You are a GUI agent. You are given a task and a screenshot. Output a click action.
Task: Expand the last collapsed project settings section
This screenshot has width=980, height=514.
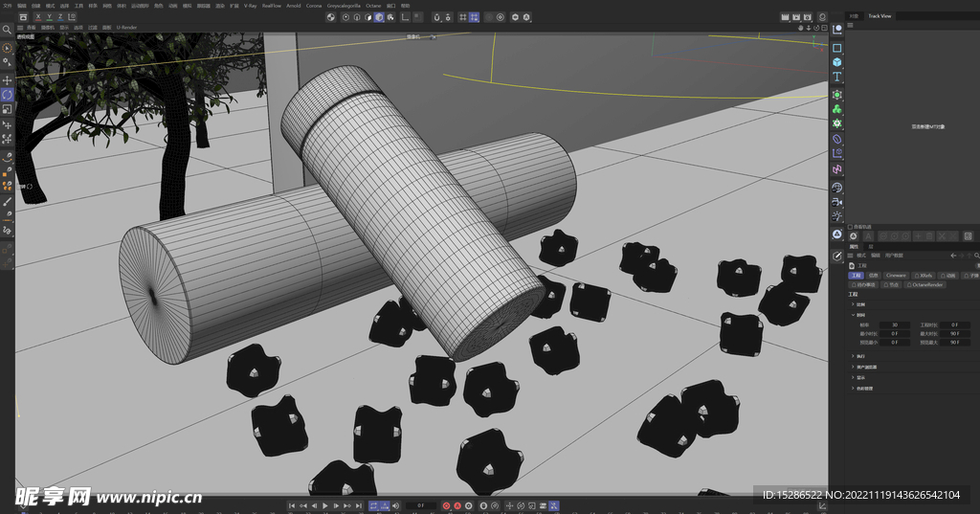click(x=854, y=388)
